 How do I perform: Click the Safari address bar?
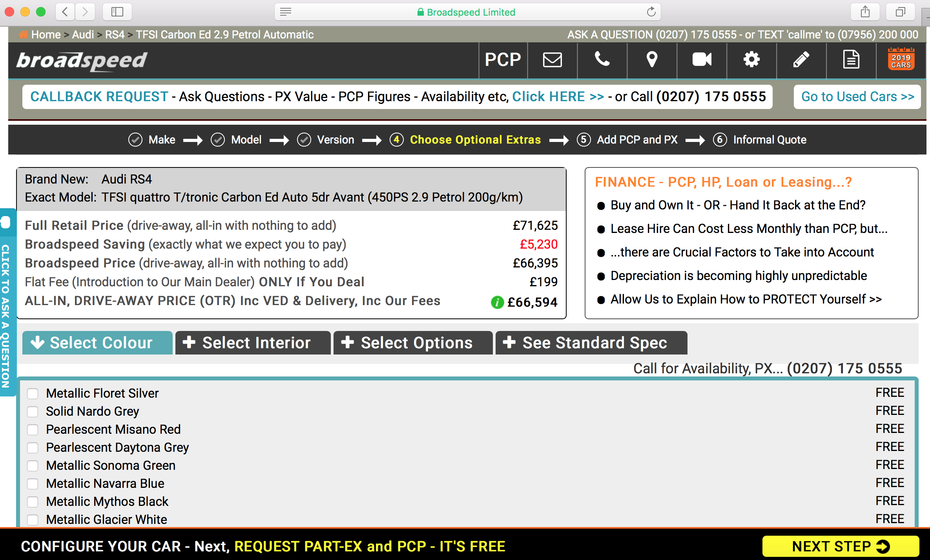pyautogui.click(x=467, y=12)
